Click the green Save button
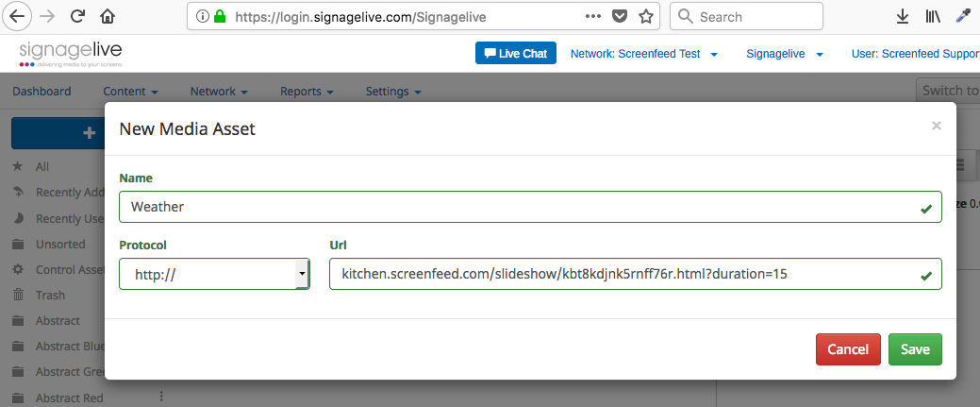Image resolution: width=980 pixels, height=407 pixels. point(915,349)
